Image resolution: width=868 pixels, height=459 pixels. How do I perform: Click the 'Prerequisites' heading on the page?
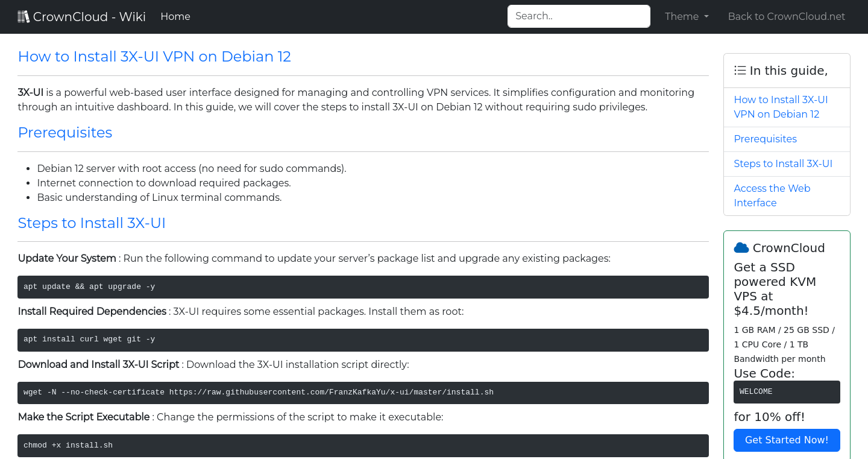coord(64,132)
